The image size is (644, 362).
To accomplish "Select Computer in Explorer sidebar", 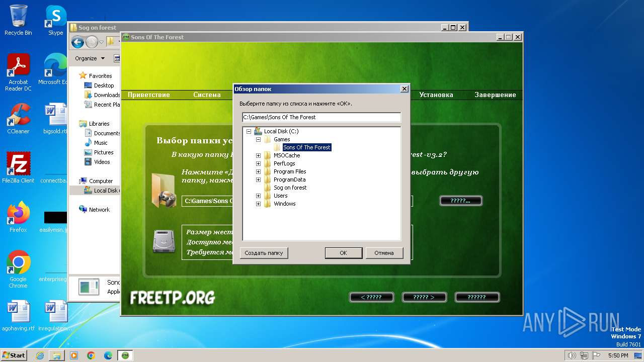I will click(96, 181).
